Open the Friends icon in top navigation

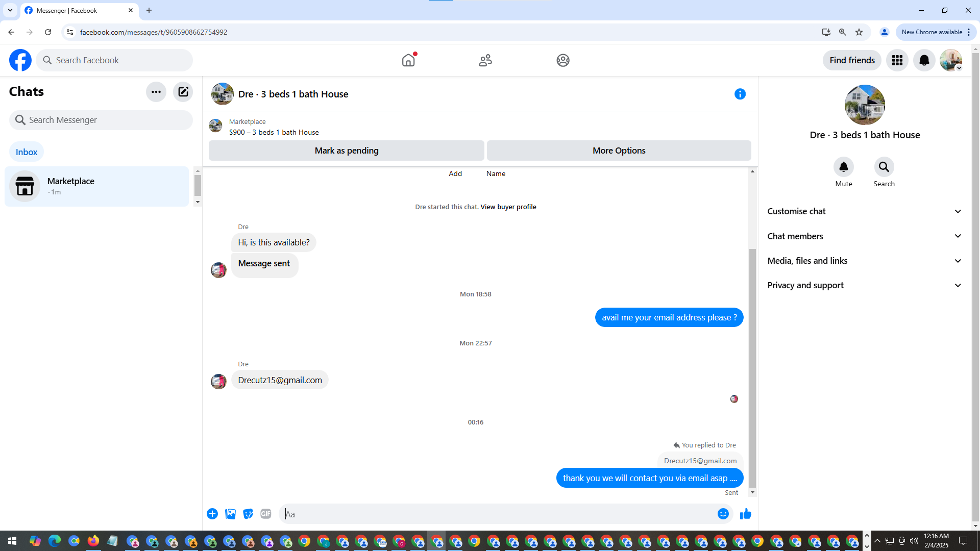click(x=485, y=60)
